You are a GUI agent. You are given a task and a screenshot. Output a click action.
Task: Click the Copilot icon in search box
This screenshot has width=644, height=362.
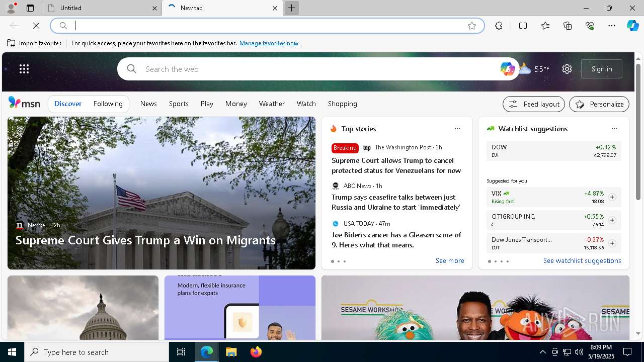click(507, 69)
